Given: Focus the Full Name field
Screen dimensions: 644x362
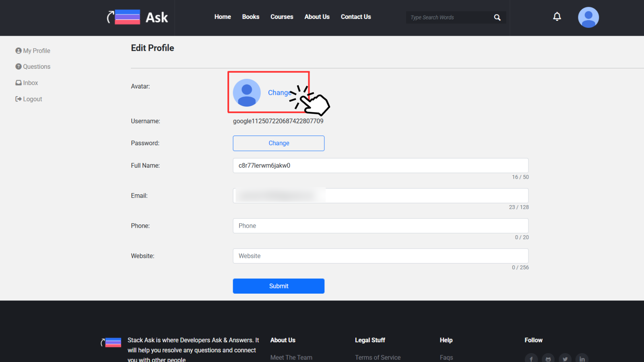Looking at the screenshot, I should pyautogui.click(x=381, y=166).
